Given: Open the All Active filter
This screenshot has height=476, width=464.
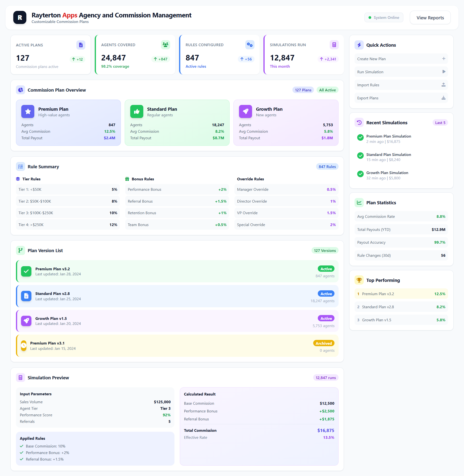Looking at the screenshot, I should (327, 90).
